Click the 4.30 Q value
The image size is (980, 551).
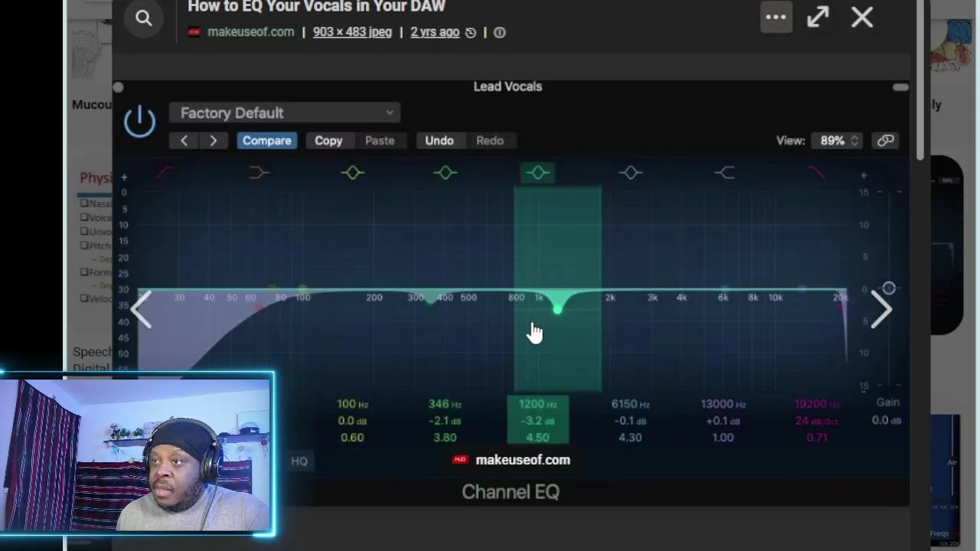click(x=630, y=438)
